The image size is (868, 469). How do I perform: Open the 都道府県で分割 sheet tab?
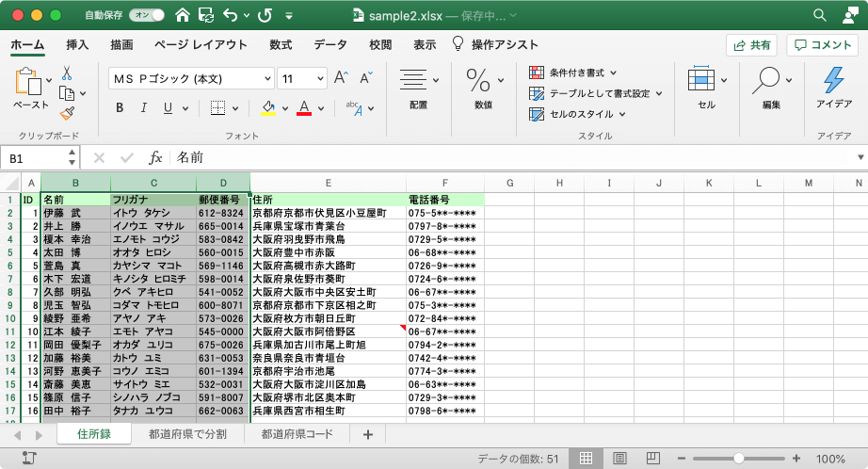click(x=187, y=434)
